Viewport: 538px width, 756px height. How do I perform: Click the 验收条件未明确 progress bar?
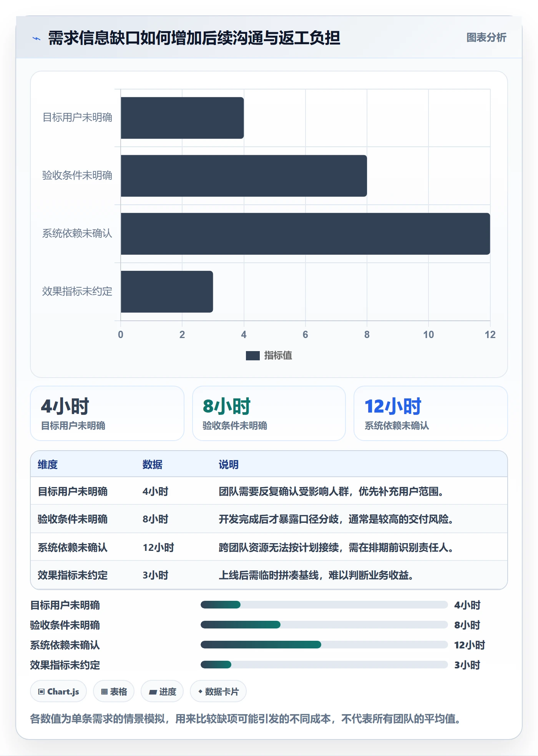click(324, 625)
